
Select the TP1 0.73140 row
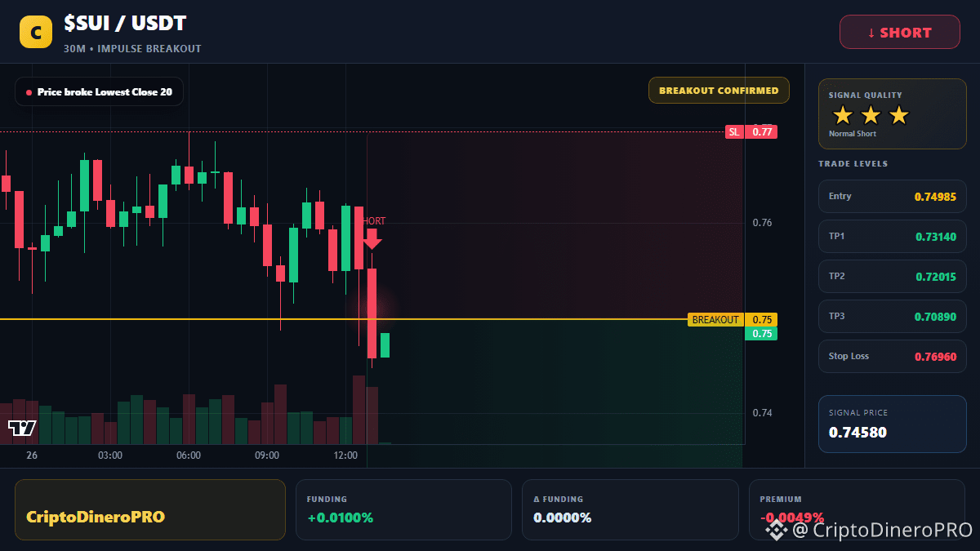(x=893, y=236)
